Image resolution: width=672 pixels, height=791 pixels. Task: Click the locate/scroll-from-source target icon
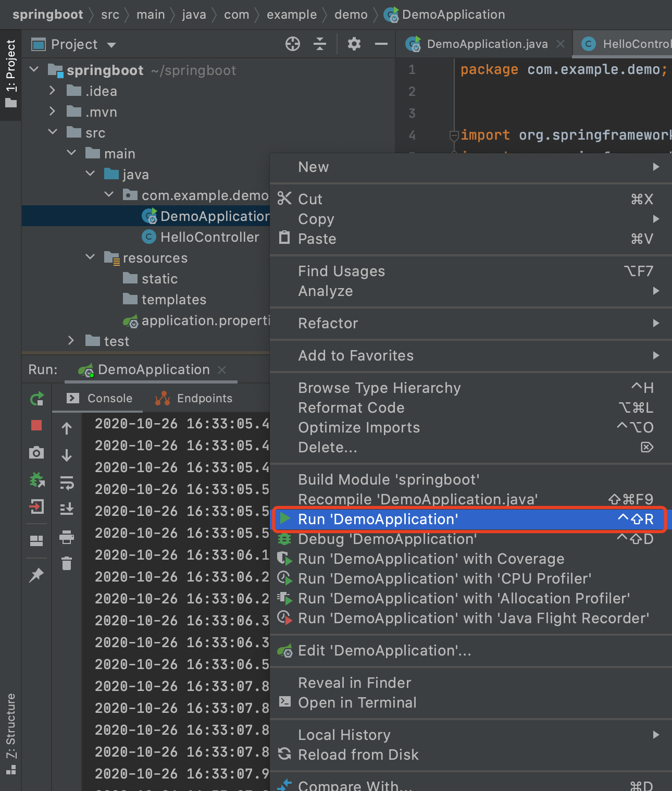[x=293, y=44]
